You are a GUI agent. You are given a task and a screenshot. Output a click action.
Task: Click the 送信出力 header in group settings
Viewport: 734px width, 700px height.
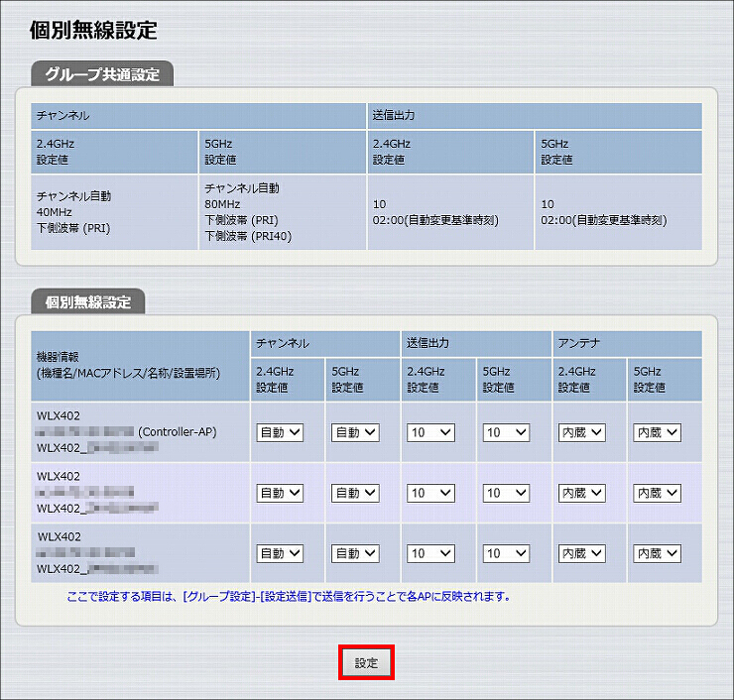[535, 116]
